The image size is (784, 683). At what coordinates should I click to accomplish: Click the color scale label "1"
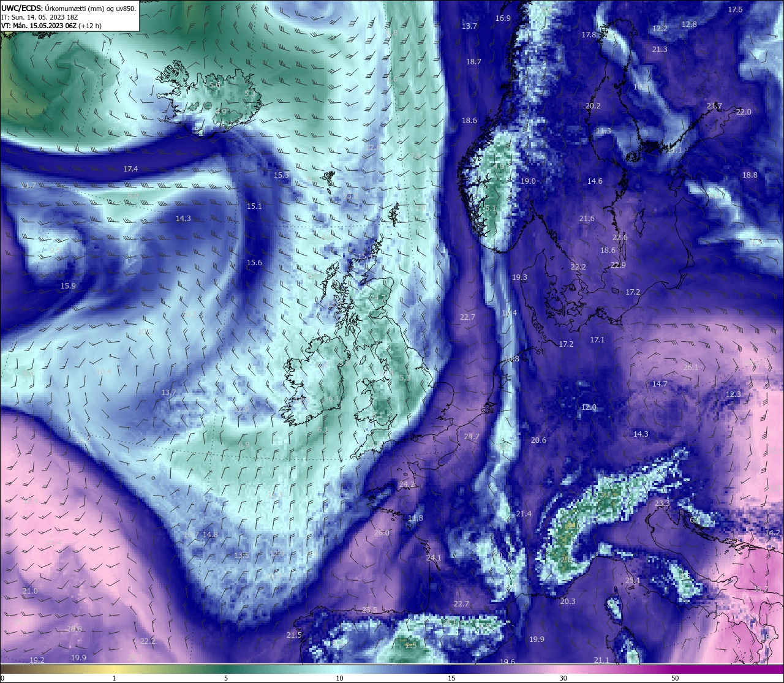[x=114, y=678]
